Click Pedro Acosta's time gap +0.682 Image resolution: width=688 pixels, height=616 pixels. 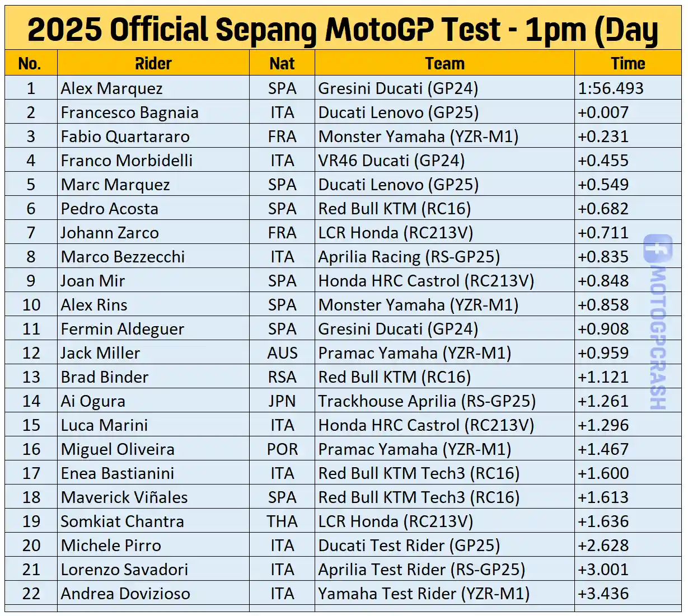tap(603, 209)
